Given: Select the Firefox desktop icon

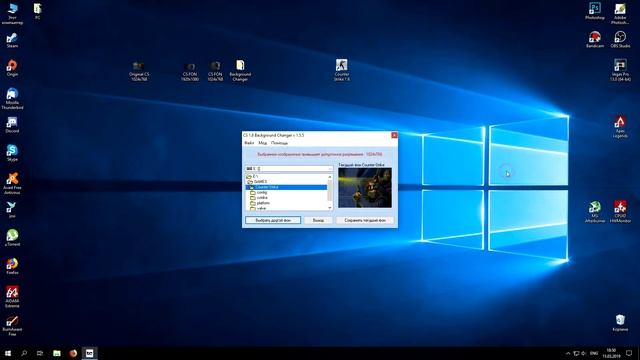Looking at the screenshot, I should [x=12, y=266].
